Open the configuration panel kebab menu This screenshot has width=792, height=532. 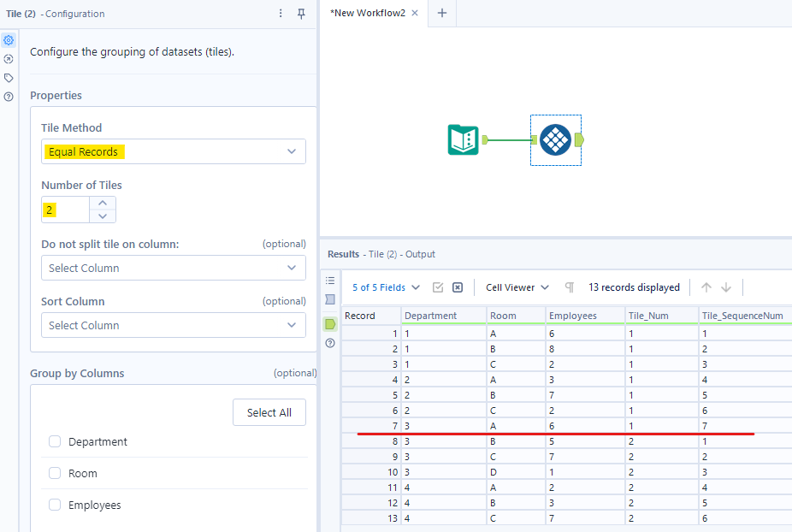click(x=281, y=14)
